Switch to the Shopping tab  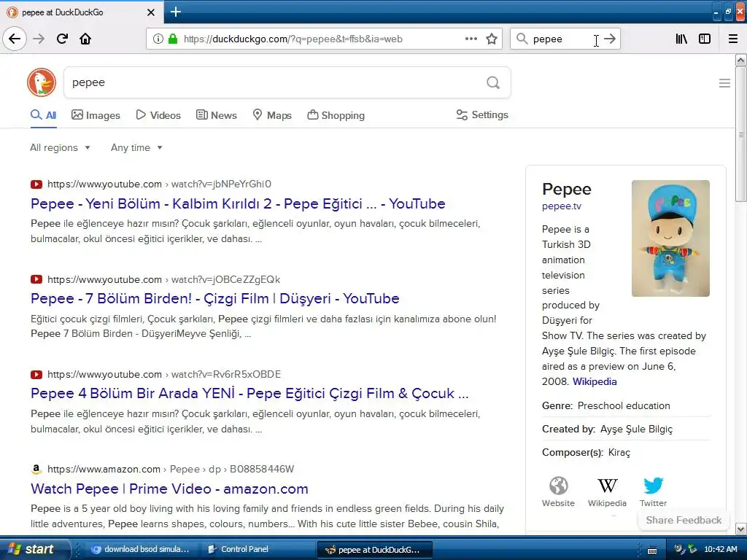[x=336, y=115]
